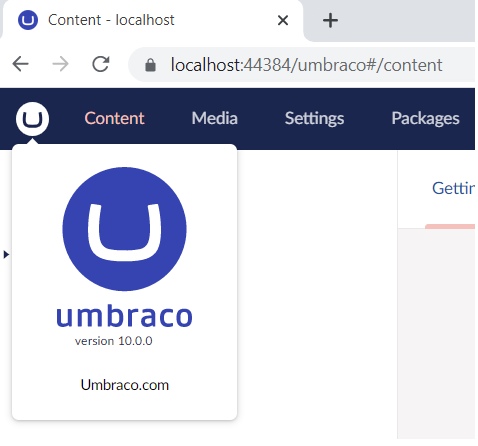Go forward in browser history
This screenshot has height=446, width=478.
click(61, 64)
